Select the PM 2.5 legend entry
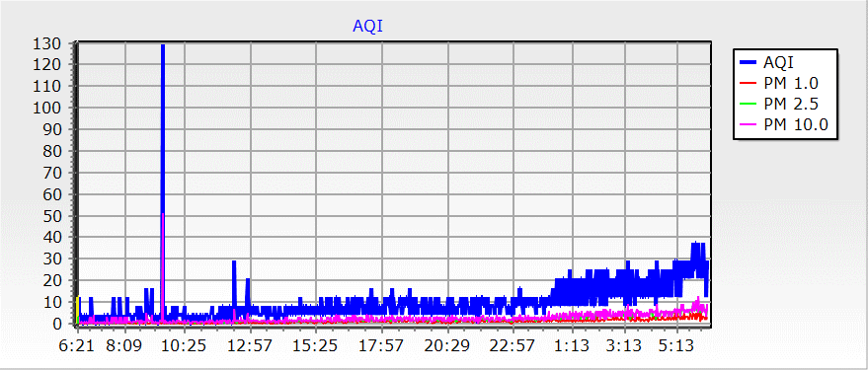The height and width of the screenshot is (370, 868). (779, 104)
